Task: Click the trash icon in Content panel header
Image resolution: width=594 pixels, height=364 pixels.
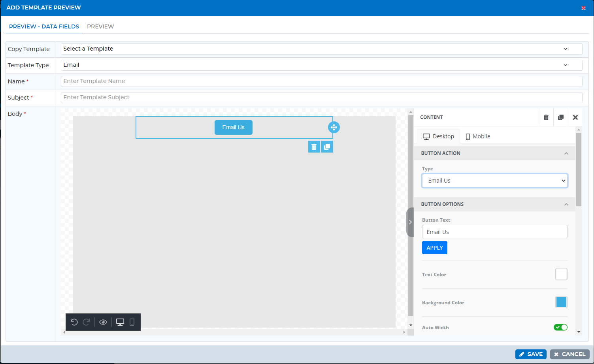Action: (546, 117)
